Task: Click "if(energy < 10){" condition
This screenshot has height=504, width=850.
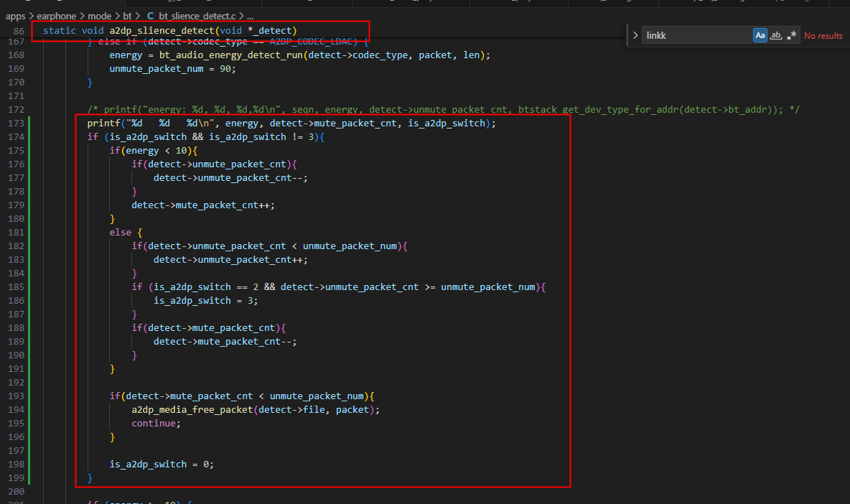Action: pos(154,151)
